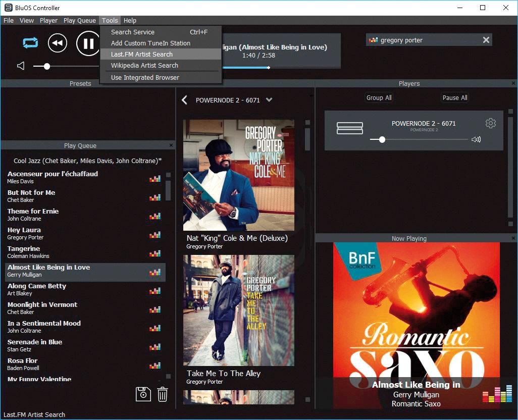Click Deezer icon beside Serenade in Blue
Viewport: 518px width, 420px height.
[x=155, y=347]
